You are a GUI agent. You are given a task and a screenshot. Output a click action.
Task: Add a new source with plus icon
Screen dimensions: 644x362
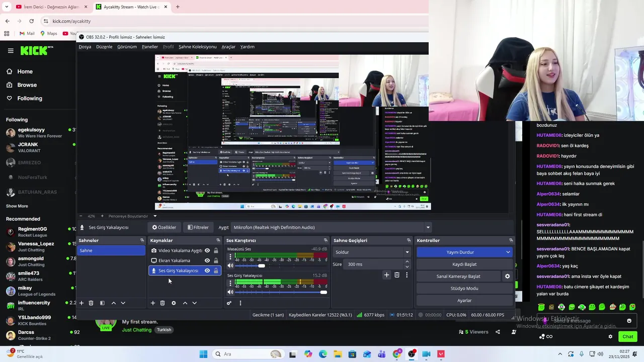pyautogui.click(x=153, y=303)
